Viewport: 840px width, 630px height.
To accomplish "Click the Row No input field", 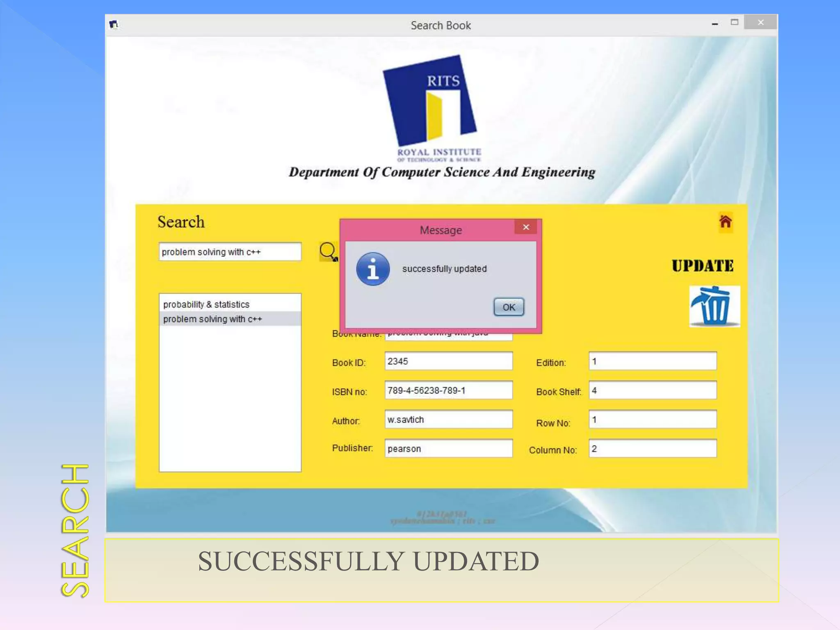I will (x=653, y=420).
